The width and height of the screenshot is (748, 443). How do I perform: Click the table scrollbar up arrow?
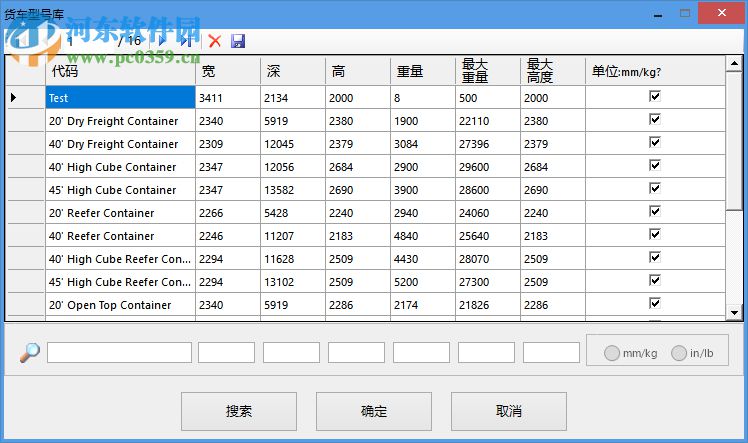coord(734,63)
